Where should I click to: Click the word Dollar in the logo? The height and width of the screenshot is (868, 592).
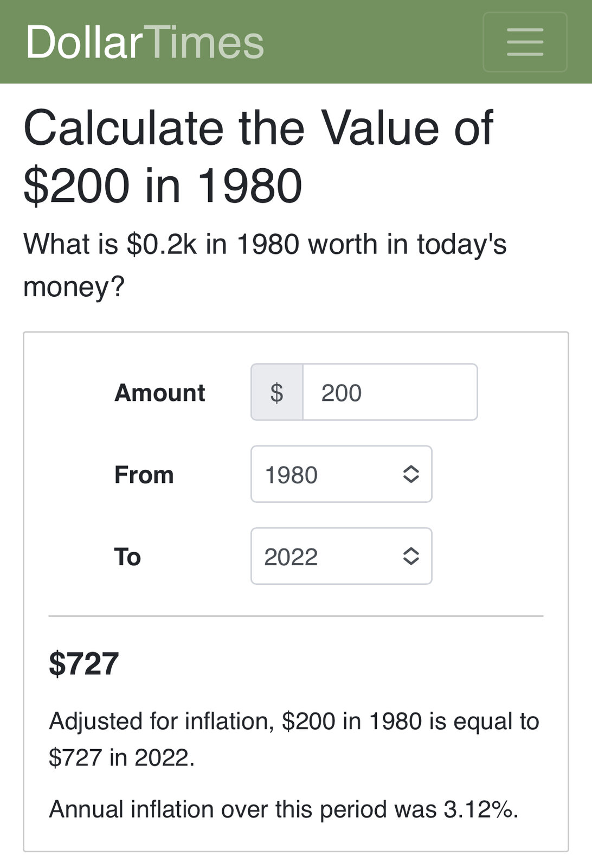coord(85,42)
